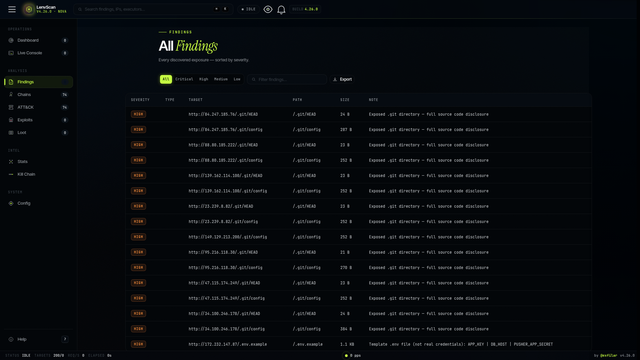Select the All severity filter tab
This screenshot has height=360, width=640.
[x=166, y=79]
